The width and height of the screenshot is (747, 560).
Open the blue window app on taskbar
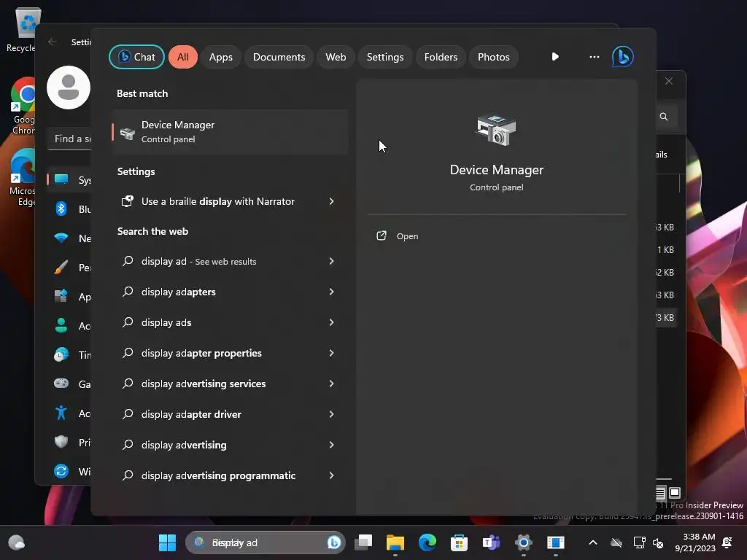click(555, 542)
